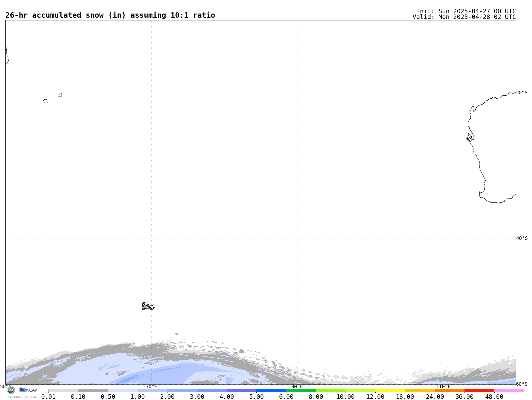Image resolution: width=532 pixels, height=400 pixels.
Task: Click the 60°S latitude label
Action: [x=522, y=384]
